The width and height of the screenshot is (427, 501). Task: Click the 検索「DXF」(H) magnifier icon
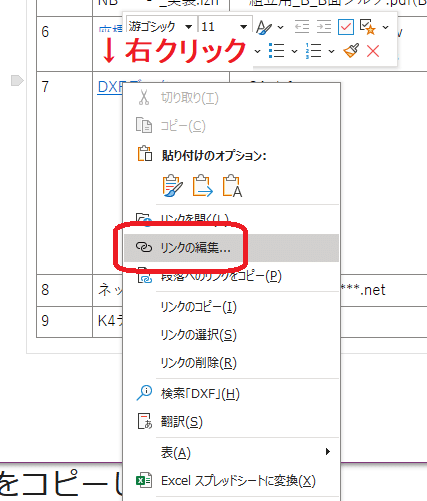pos(144,393)
